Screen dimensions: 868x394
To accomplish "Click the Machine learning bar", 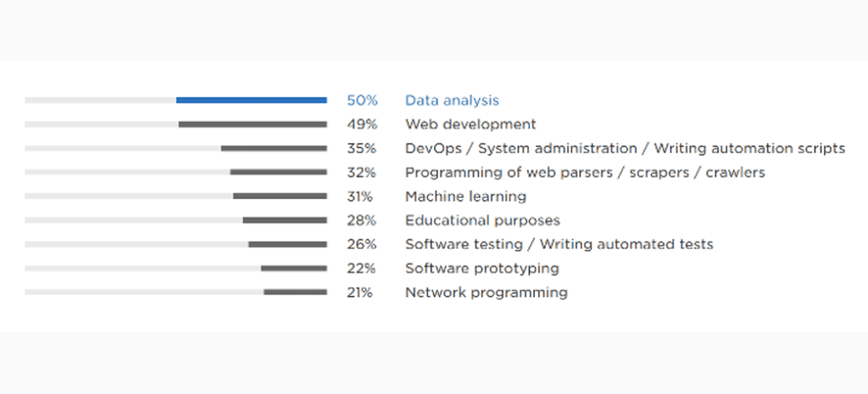I will click(x=280, y=197).
